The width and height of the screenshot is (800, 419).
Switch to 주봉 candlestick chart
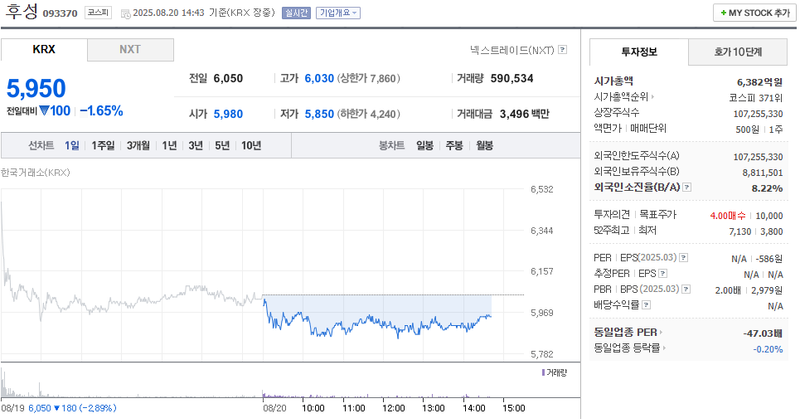click(454, 145)
